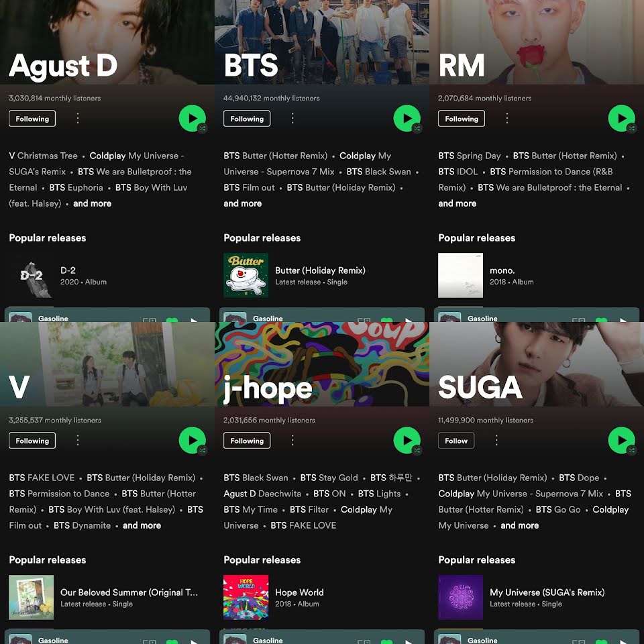Unfollow Agust D via Following button
Image resolution: width=644 pixels, height=644 pixels.
pyautogui.click(x=32, y=119)
